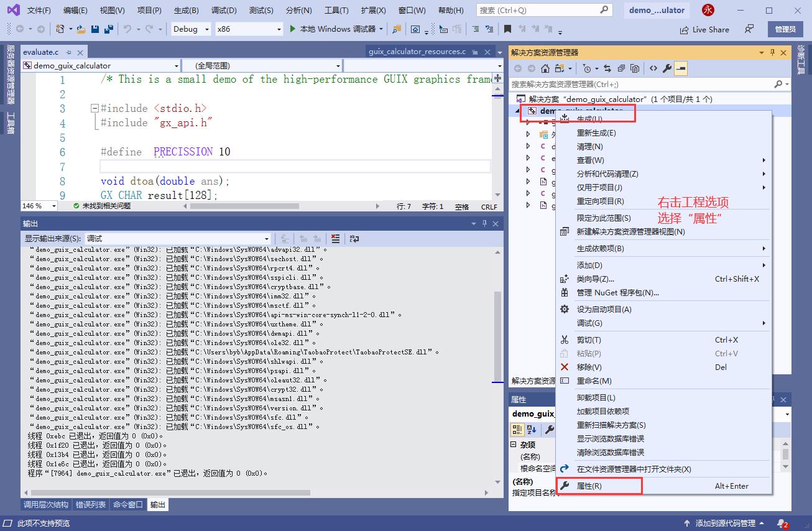Click the Property Pages wrench in Properties panel
The height and width of the screenshot is (531, 812).
coord(550,430)
